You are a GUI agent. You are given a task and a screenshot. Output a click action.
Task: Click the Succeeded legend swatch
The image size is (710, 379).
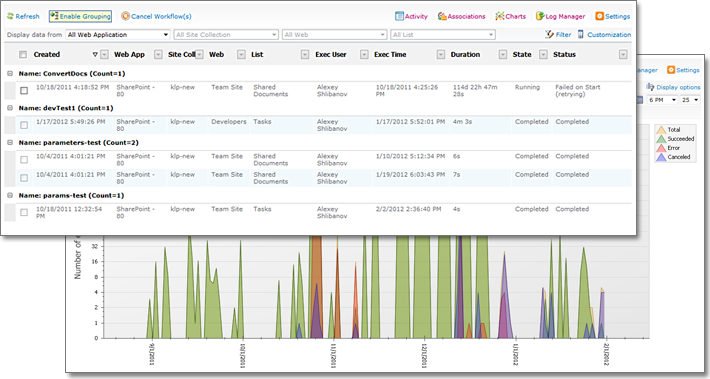661,139
